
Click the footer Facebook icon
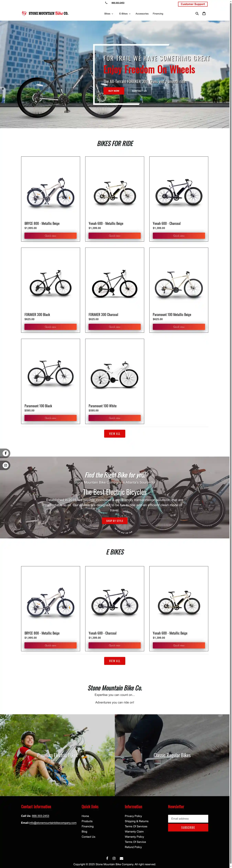107,858
